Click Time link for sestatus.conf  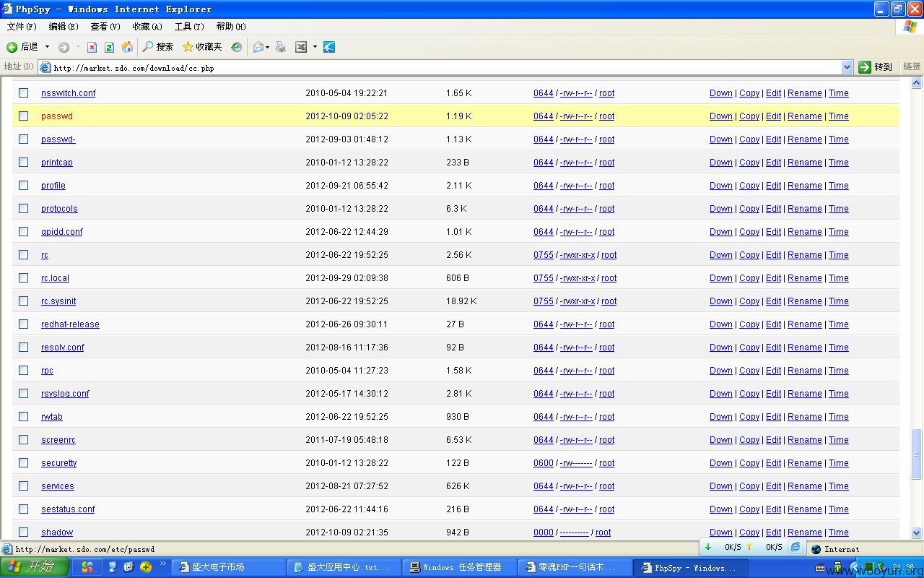pos(839,509)
